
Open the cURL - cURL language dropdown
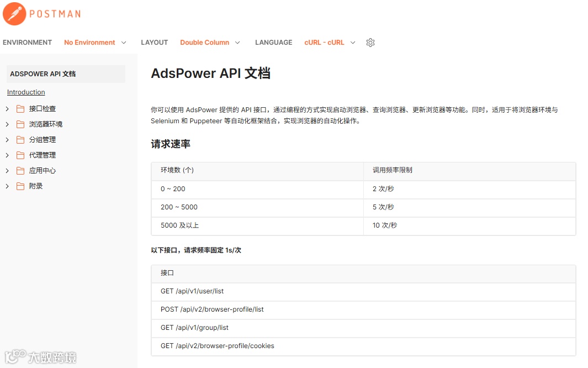(x=330, y=43)
